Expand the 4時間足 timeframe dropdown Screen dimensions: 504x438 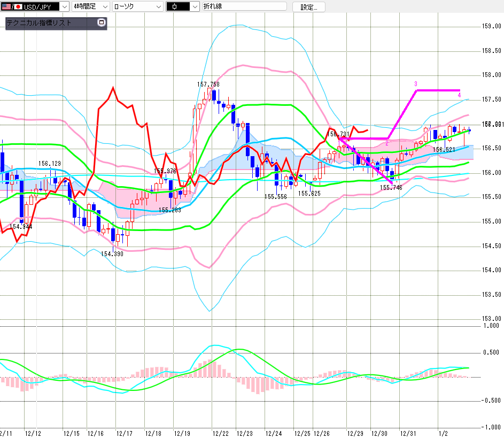(x=104, y=6)
